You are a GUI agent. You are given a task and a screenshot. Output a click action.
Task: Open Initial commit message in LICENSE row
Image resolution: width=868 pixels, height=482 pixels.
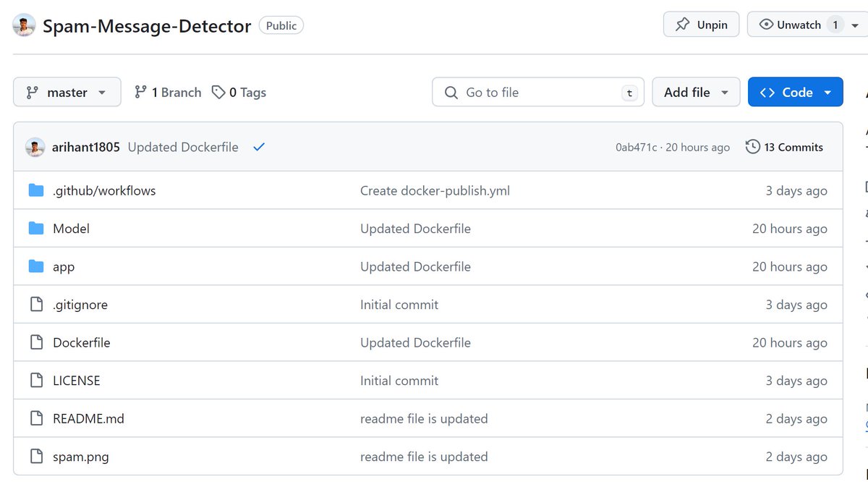pyautogui.click(x=399, y=381)
